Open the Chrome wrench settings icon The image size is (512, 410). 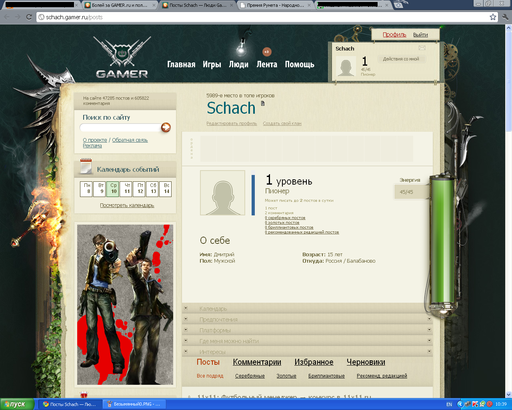[x=505, y=17]
